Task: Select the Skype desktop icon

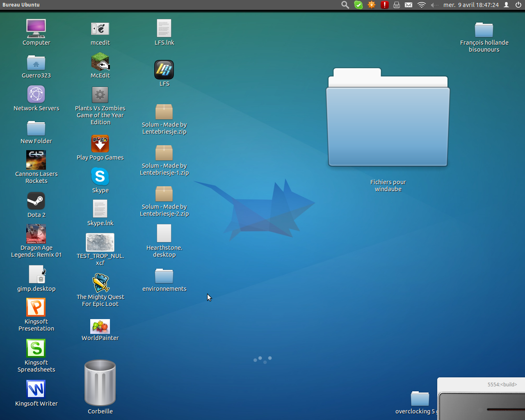Action: tap(100, 177)
